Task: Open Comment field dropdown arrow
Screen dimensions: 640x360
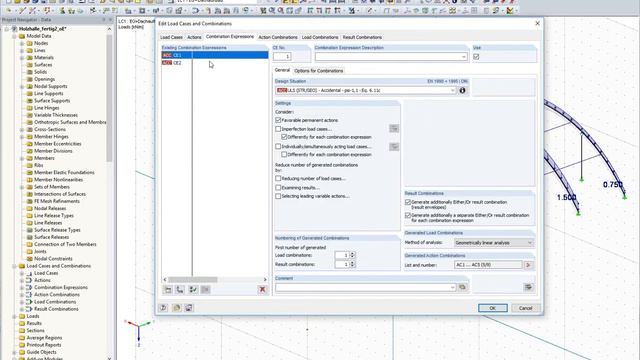Action: pyautogui.click(x=452, y=287)
